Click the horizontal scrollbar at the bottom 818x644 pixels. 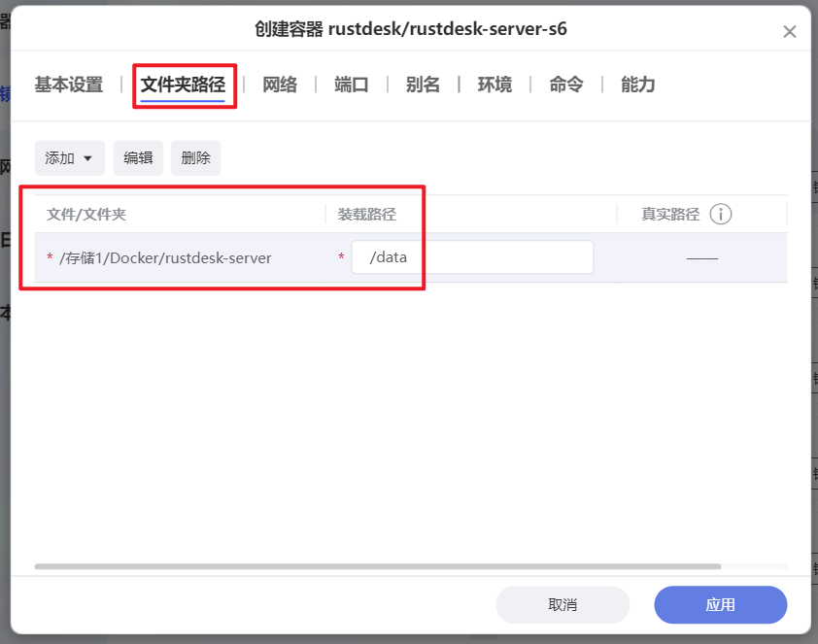tap(379, 565)
